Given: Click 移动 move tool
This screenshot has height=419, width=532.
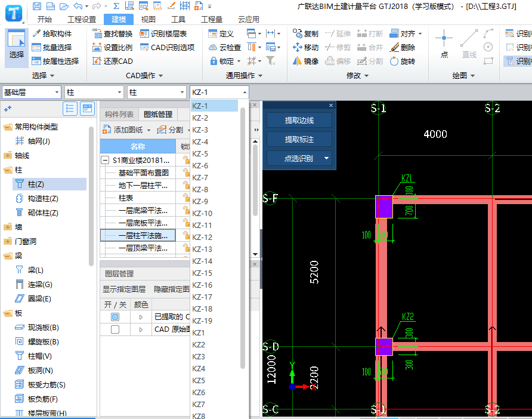Looking at the screenshot, I should [306, 48].
